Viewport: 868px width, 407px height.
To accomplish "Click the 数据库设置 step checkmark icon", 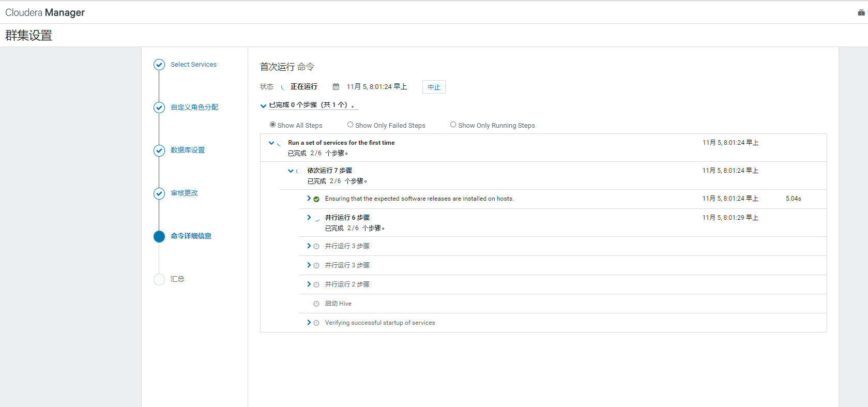I will [159, 150].
